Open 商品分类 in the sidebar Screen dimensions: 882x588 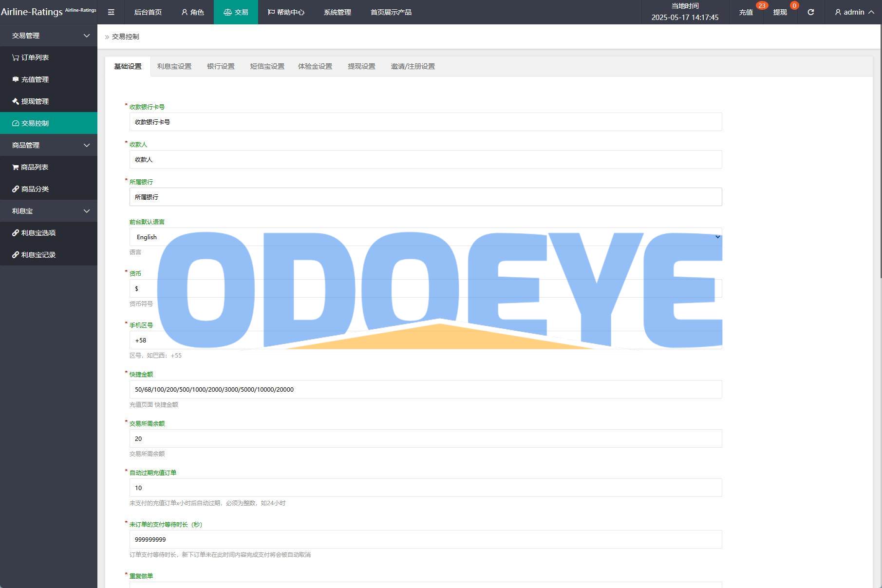(49, 189)
